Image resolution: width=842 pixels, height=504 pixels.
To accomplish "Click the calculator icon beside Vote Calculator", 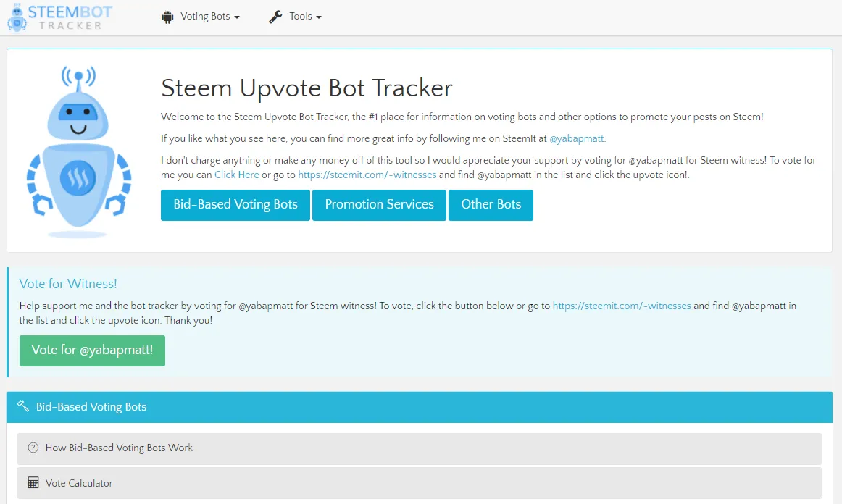I will (33, 482).
